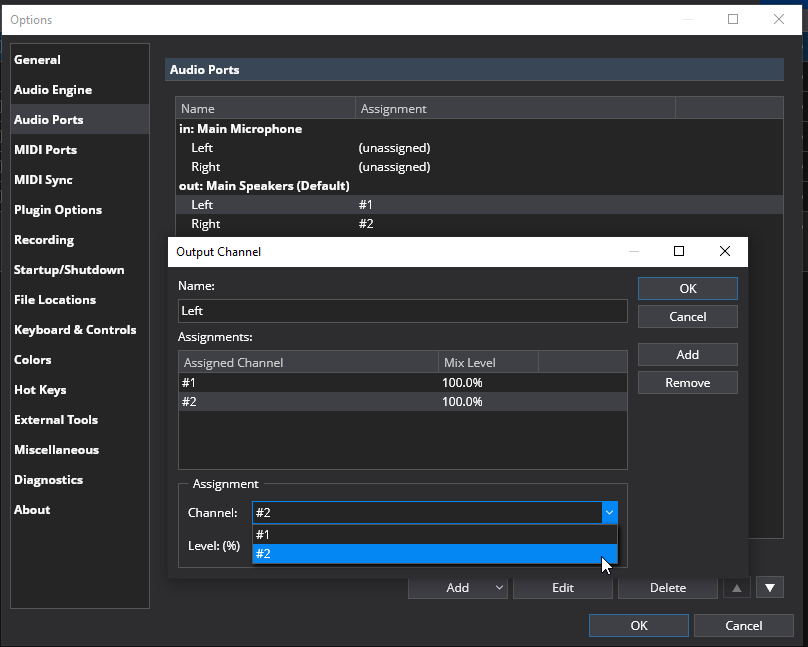Image resolution: width=808 pixels, height=647 pixels.
Task: Click OK in the Options window
Action: [639, 625]
